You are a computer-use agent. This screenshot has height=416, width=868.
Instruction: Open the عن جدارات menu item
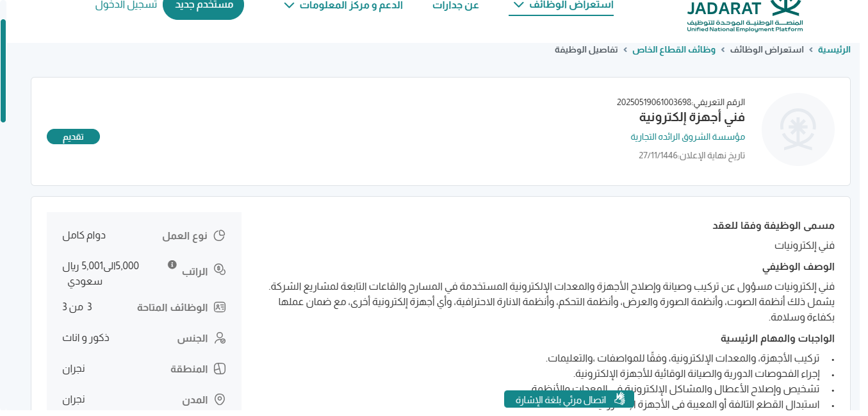pyautogui.click(x=455, y=5)
